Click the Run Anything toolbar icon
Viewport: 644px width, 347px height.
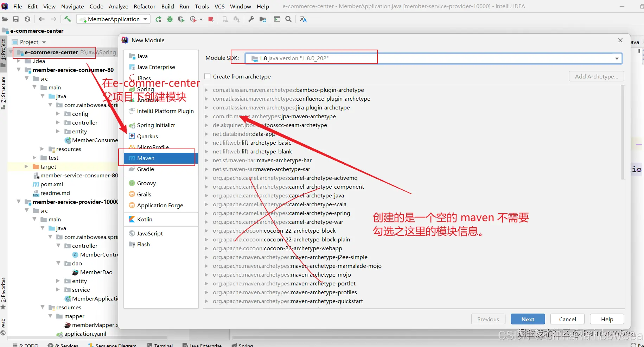277,19
